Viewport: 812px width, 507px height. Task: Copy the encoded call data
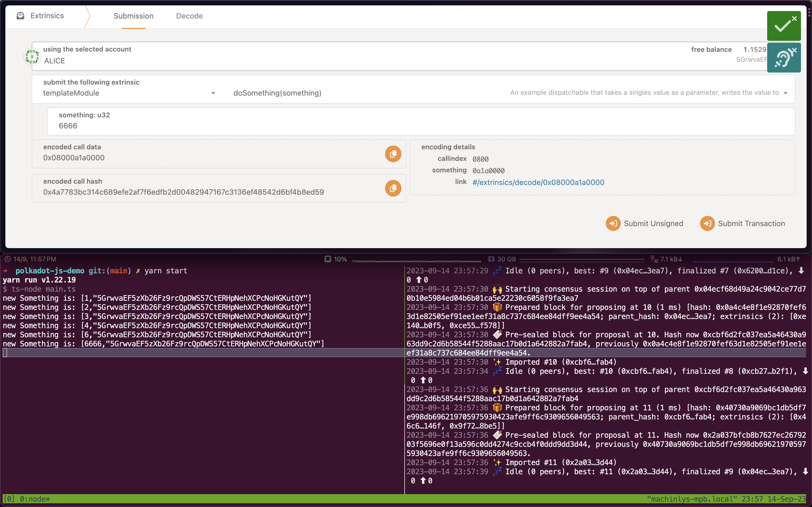393,154
